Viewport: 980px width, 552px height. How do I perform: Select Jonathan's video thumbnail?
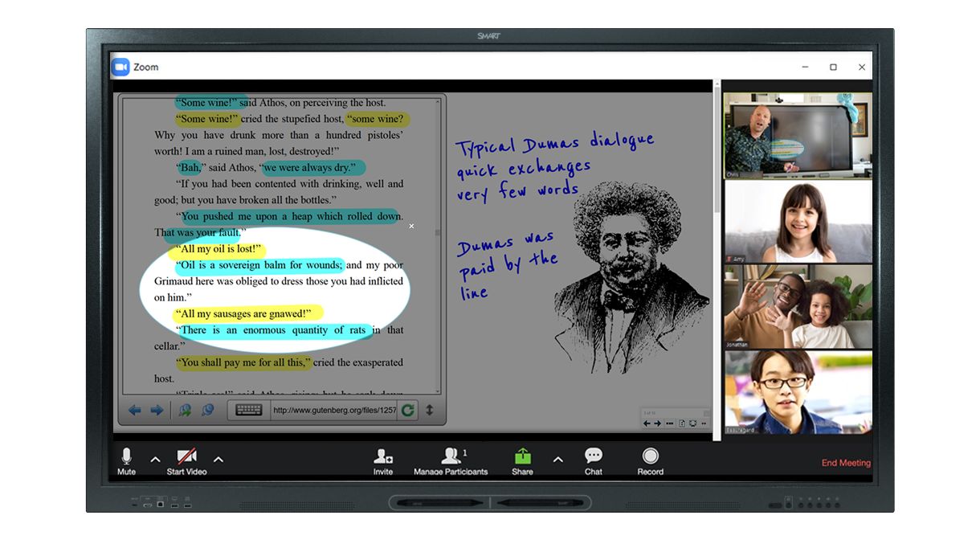(x=798, y=306)
